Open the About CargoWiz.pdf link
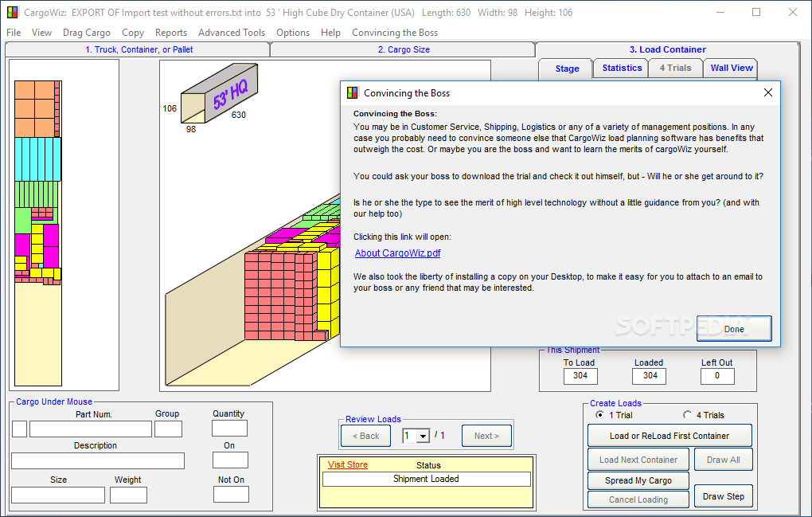Screen dimensions: 812x517 (x=398, y=253)
